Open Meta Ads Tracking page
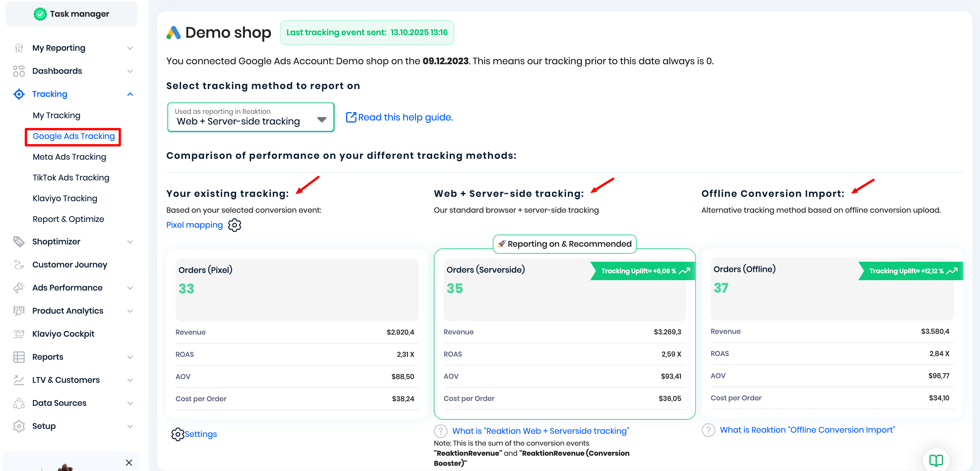The height and width of the screenshot is (471, 980). click(x=69, y=157)
